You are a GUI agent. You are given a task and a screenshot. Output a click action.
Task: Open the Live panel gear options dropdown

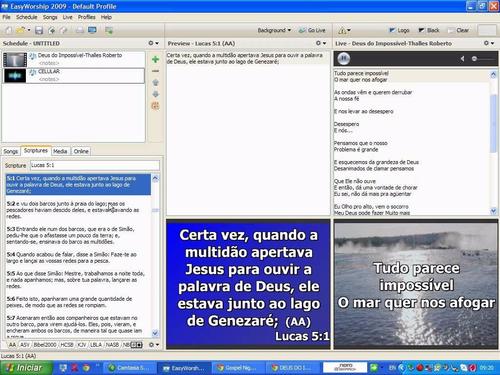[489, 43]
